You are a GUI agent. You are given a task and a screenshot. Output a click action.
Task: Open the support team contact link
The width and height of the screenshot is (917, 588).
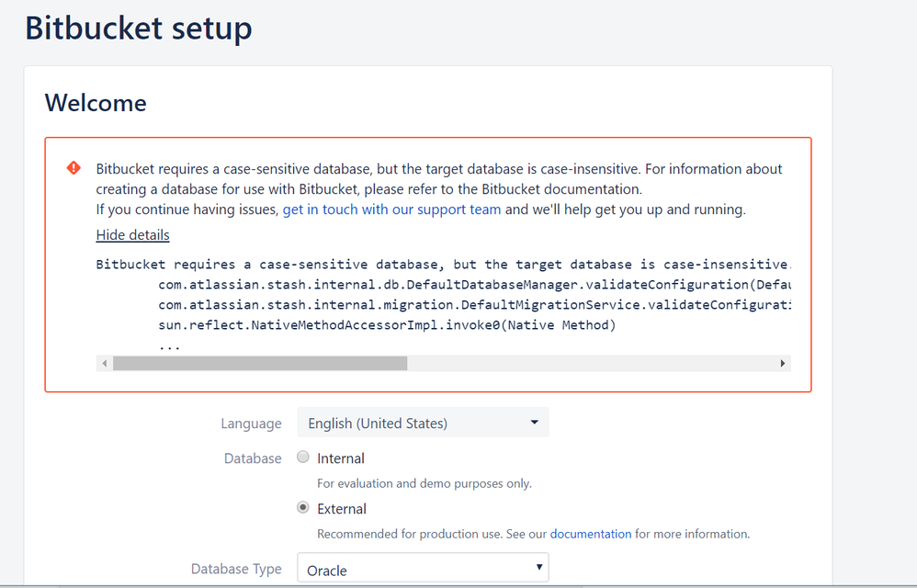point(391,209)
